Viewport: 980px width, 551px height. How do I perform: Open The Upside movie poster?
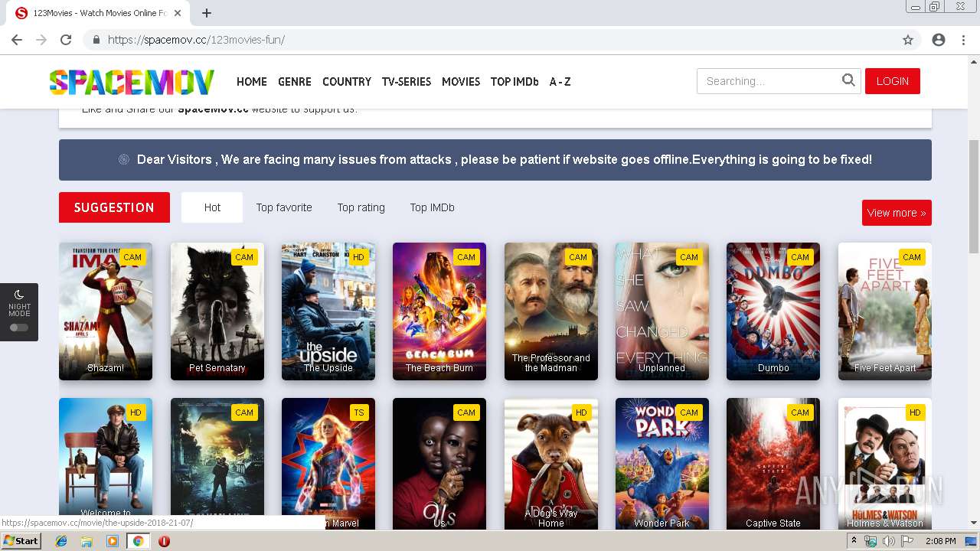328,311
